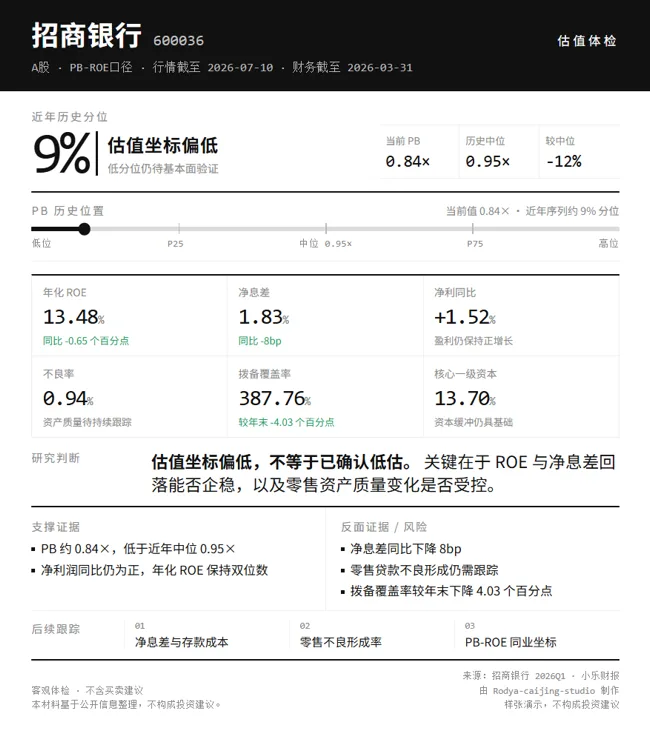Screen dimensions: 650x749
Task: Click the 资产质量待持续跟踪 note
Action: [87, 422]
